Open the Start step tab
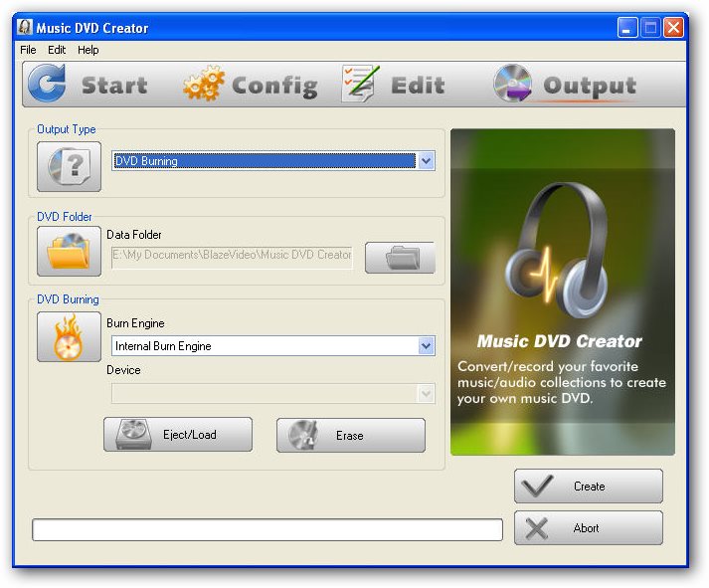Viewport: 709px width, 588px height. pos(89,85)
